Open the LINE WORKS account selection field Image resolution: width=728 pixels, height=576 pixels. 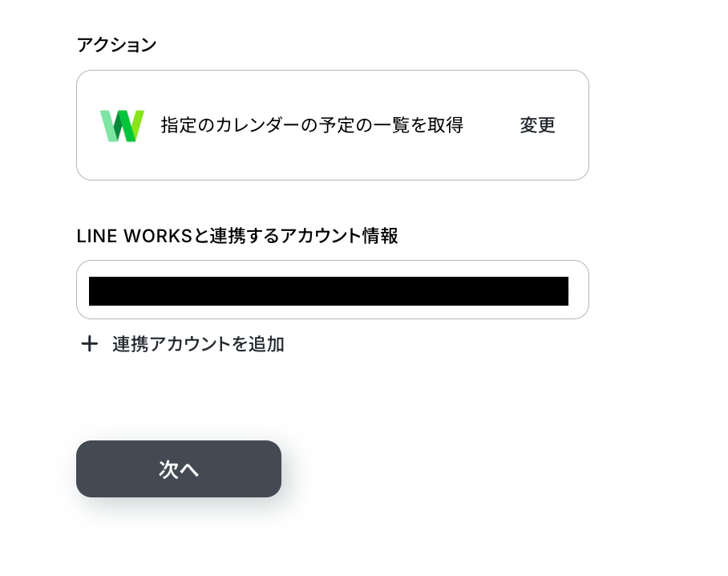[x=333, y=290]
